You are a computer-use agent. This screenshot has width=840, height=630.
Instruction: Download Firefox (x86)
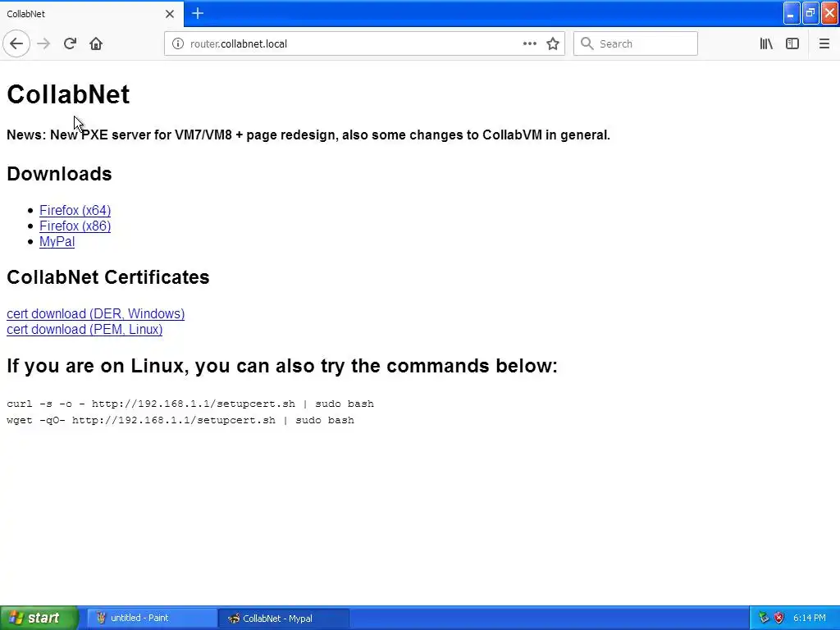pyautogui.click(x=75, y=226)
